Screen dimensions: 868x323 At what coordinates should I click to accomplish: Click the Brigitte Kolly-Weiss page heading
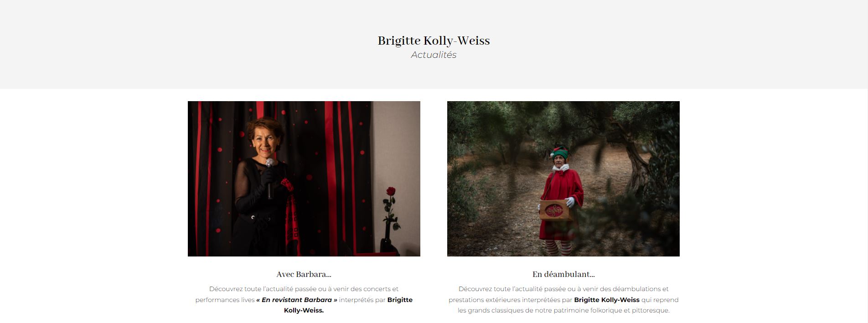pos(434,41)
